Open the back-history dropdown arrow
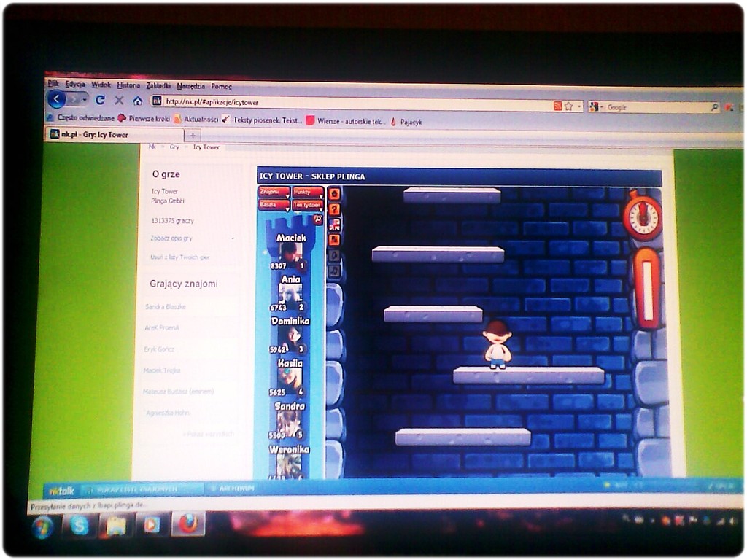Viewport: 747px width, 560px height. [85, 100]
